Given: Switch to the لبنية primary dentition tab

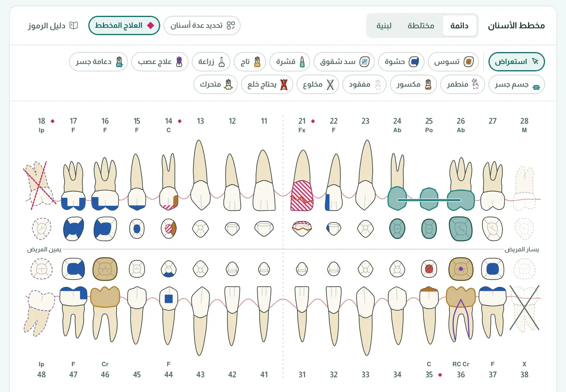Looking at the screenshot, I should tap(384, 25).
